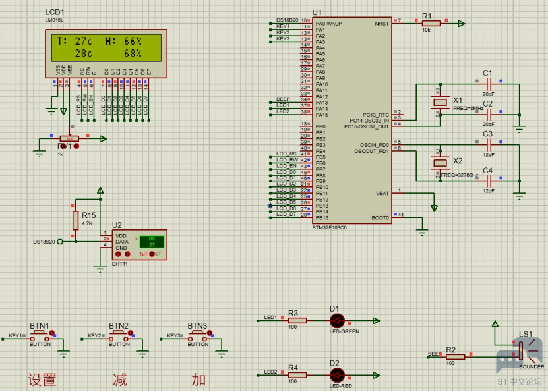Select capacitor C1 20pF

click(x=489, y=84)
